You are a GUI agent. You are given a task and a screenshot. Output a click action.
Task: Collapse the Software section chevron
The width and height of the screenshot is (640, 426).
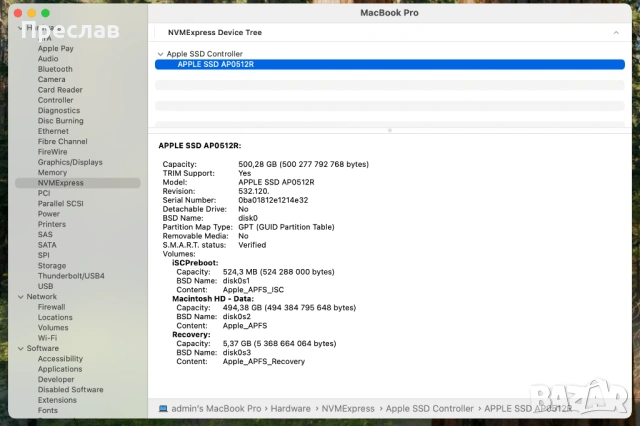click(20, 348)
